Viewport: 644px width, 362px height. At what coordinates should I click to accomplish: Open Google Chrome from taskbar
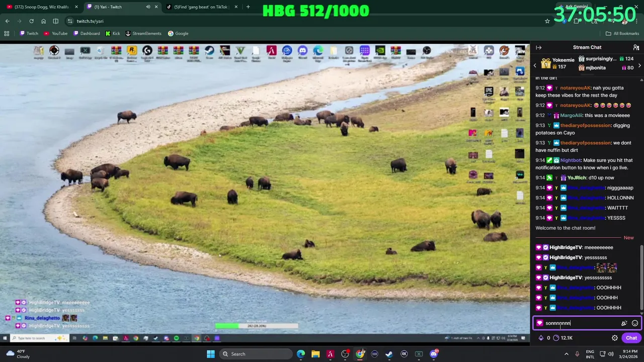tap(360, 354)
